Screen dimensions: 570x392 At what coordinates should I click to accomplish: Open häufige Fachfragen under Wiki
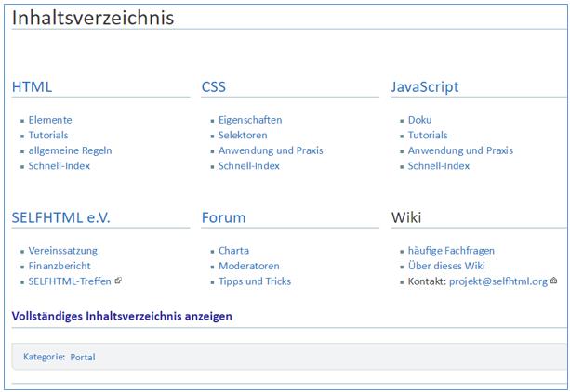pyautogui.click(x=451, y=251)
